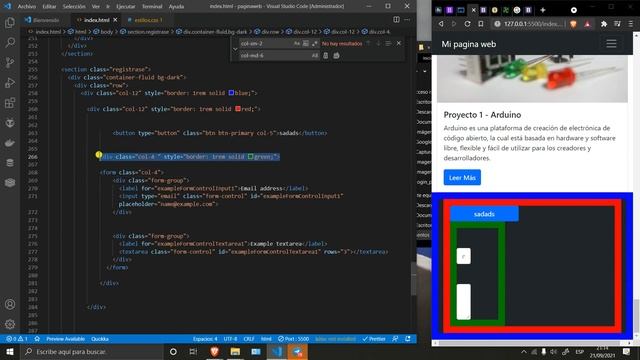Click the lightbulb quick-fix icon on line 266
This screenshot has width=640, height=360.
pos(98,154)
